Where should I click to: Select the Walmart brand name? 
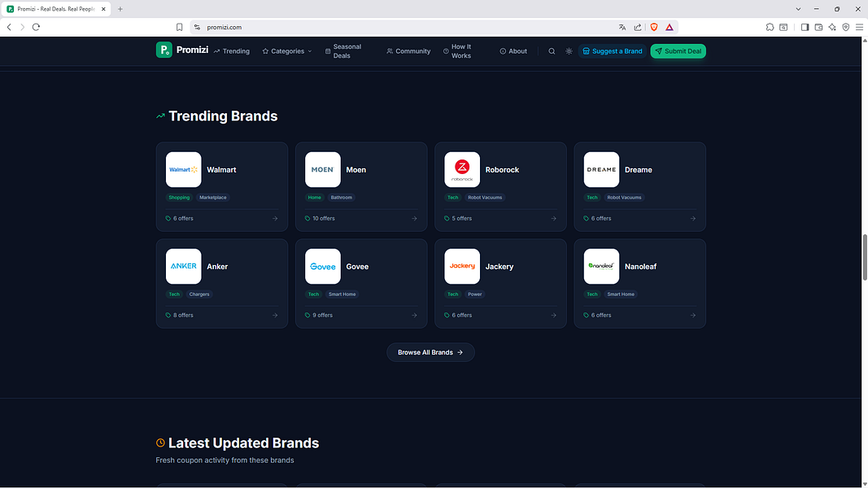tap(221, 170)
